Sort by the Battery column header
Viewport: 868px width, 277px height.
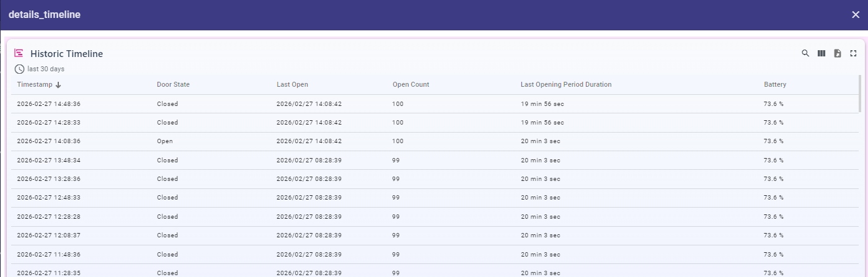pos(774,84)
